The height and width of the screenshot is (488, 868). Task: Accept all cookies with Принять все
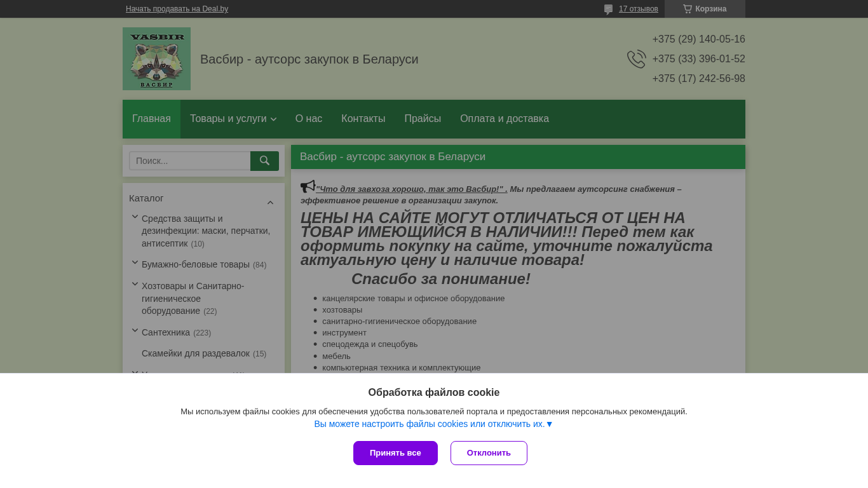[395, 453]
